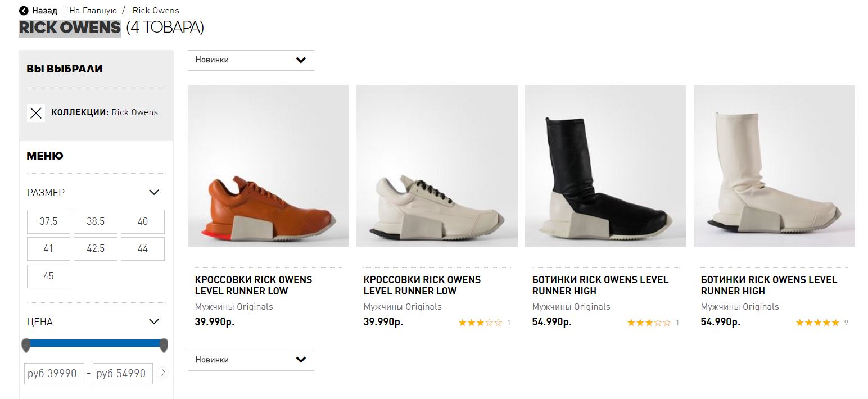Open the top Новинки sort dropdown
The width and height of the screenshot is (868, 399).
pos(251,60)
